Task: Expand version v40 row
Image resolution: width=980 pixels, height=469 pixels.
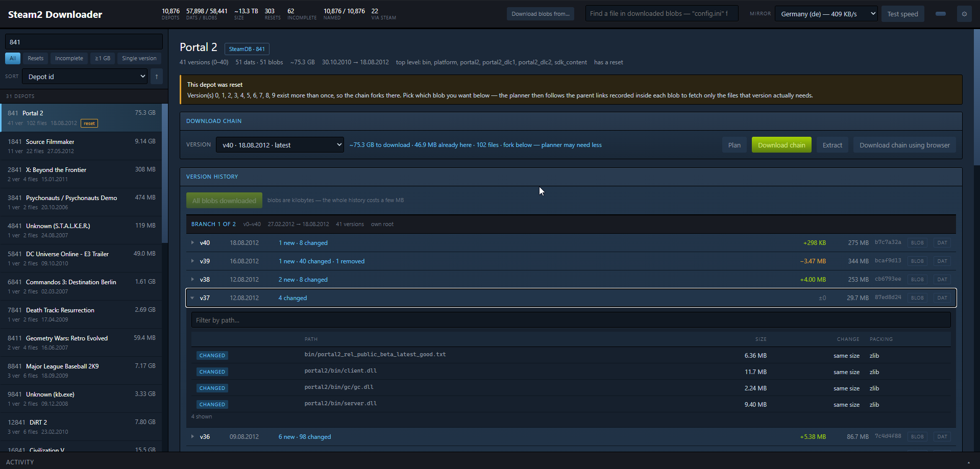Action: (x=192, y=243)
